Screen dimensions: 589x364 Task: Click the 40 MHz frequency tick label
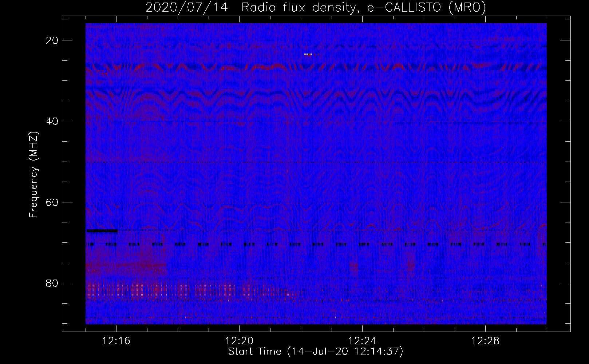pos(52,121)
